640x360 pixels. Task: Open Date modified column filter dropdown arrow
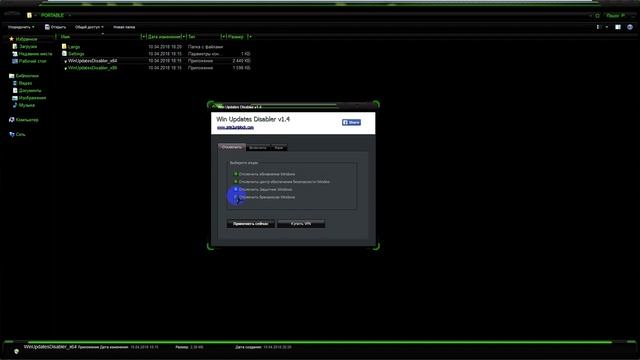[184, 37]
